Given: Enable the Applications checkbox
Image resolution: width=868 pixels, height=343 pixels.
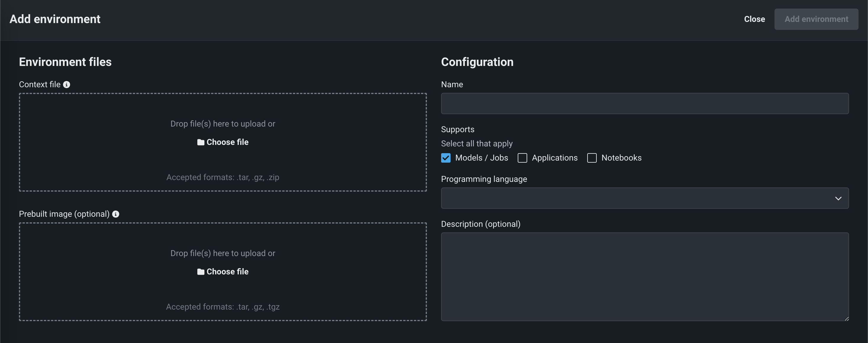Looking at the screenshot, I should [522, 158].
